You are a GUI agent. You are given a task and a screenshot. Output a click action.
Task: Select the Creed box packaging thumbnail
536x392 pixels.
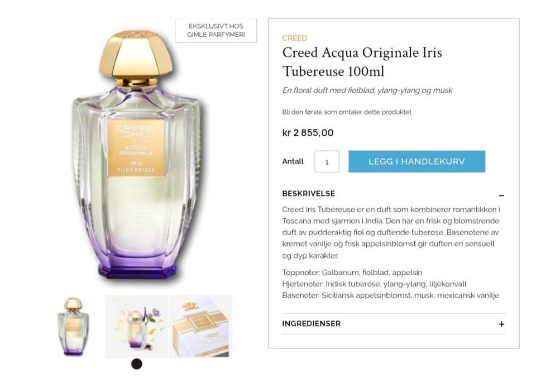pyautogui.click(x=200, y=326)
